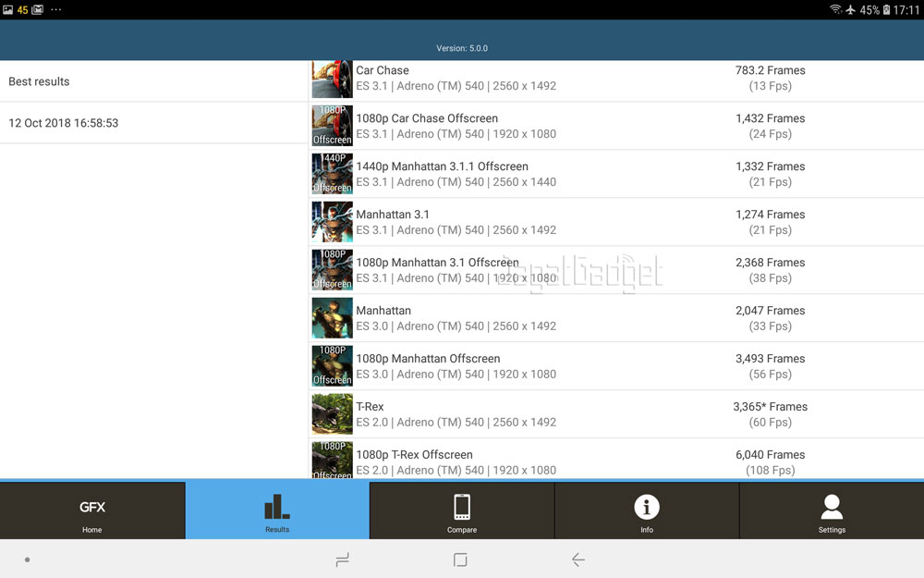924x578 pixels.
Task: Select the 2,368 Frames score
Action: click(771, 263)
